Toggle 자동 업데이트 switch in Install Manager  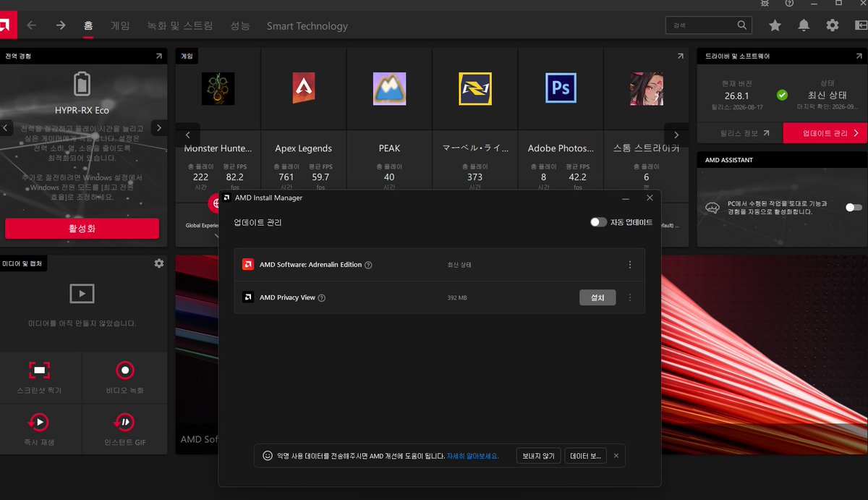(x=598, y=222)
